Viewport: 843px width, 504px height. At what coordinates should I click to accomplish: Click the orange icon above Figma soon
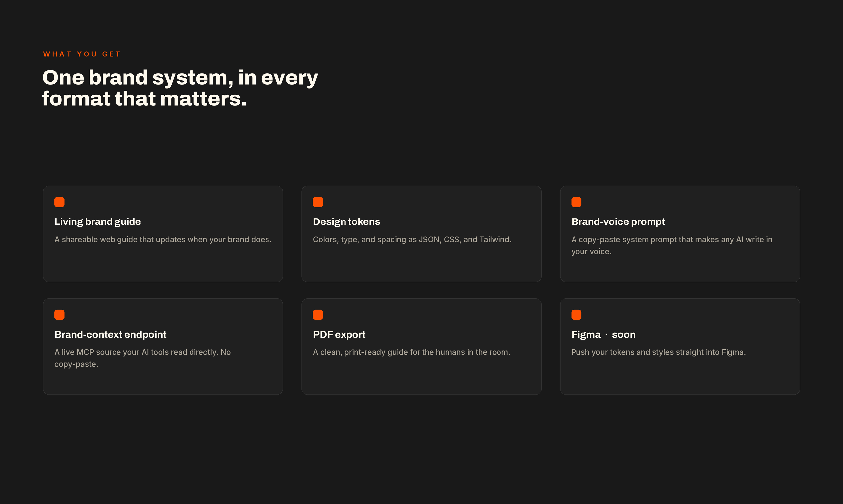pyautogui.click(x=576, y=315)
